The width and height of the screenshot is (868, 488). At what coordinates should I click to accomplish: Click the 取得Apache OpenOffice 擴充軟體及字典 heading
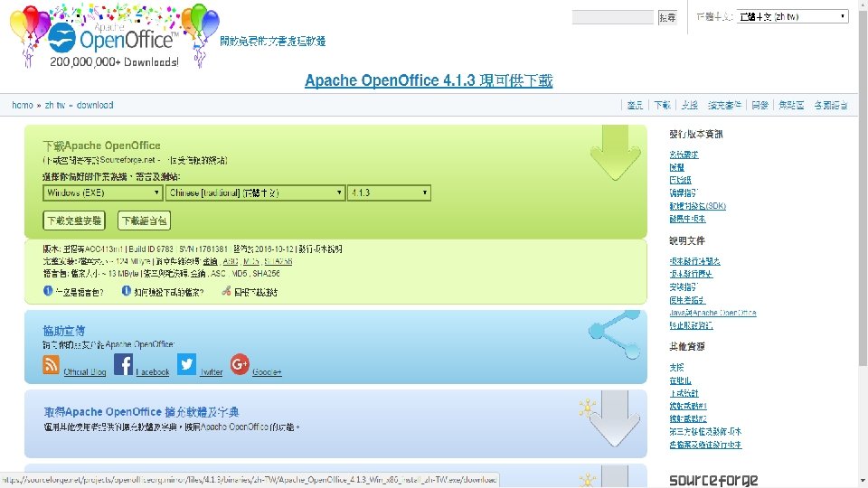point(142,412)
